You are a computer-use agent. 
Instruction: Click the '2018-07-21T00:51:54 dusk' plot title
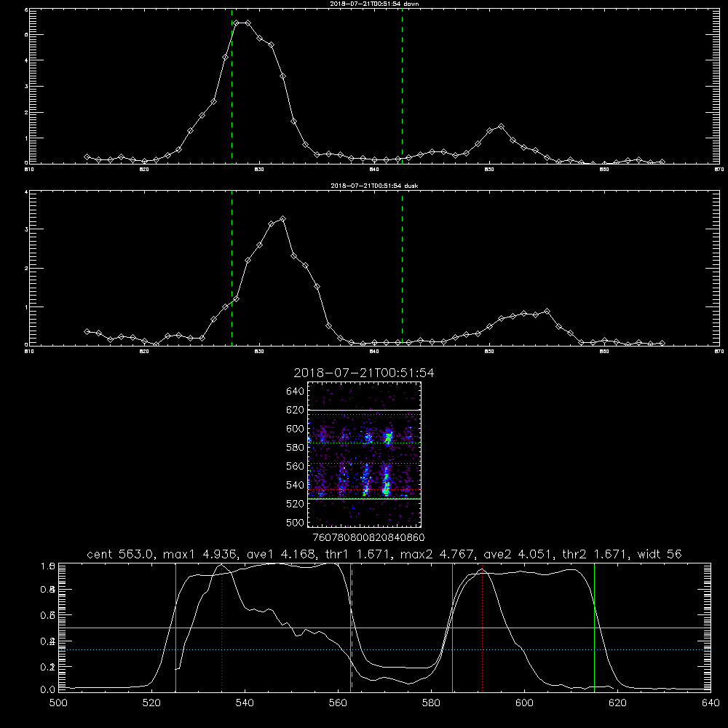[374, 186]
